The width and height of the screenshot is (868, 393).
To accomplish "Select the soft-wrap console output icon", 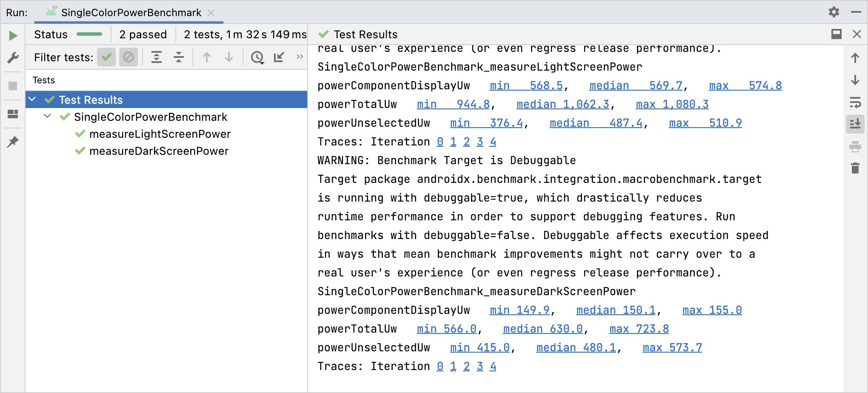I will pos(856,103).
